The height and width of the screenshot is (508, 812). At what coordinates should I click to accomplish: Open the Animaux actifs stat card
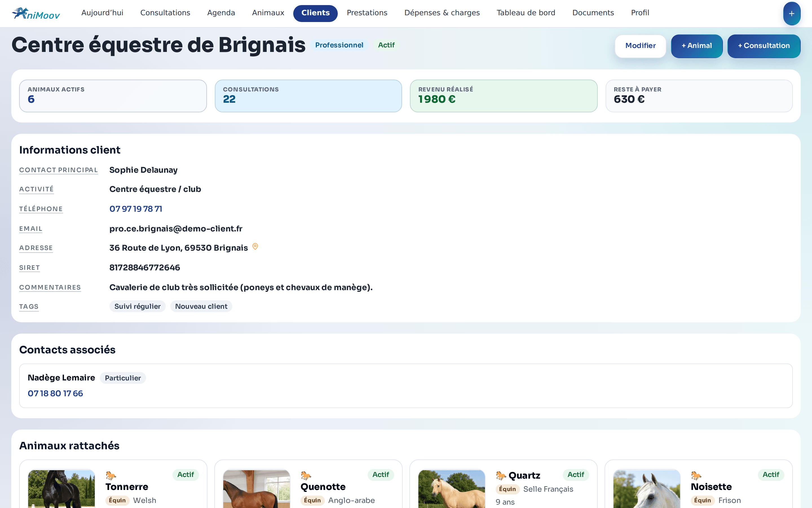tap(113, 96)
